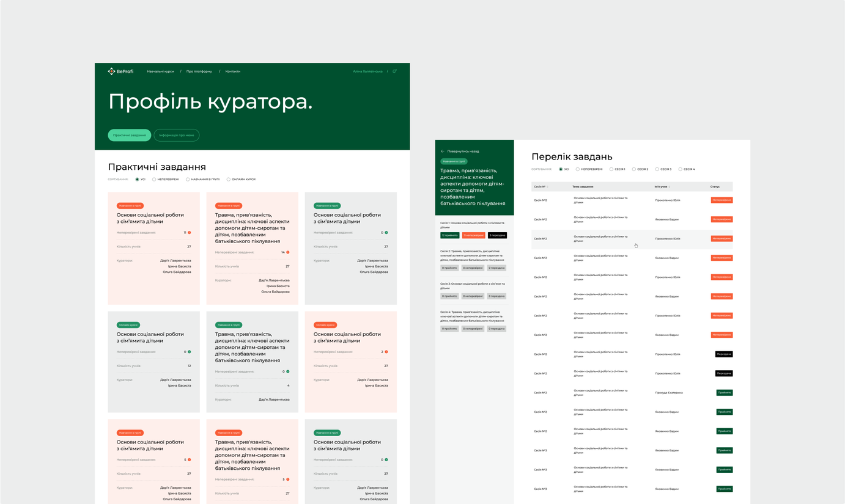
Task: Open Про платформу in top navigation
Action: pyautogui.click(x=199, y=71)
